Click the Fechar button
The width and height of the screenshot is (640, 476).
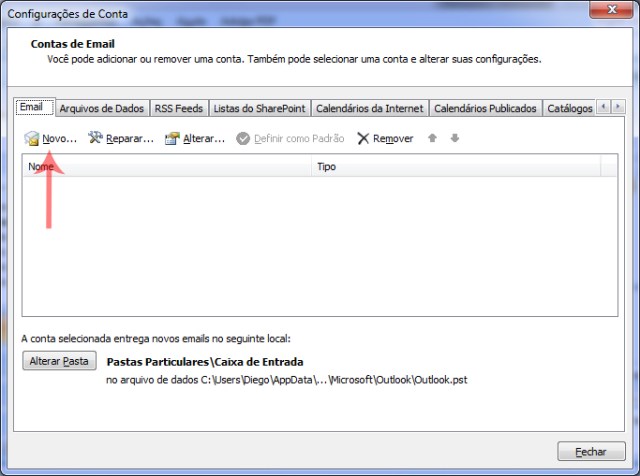click(592, 451)
